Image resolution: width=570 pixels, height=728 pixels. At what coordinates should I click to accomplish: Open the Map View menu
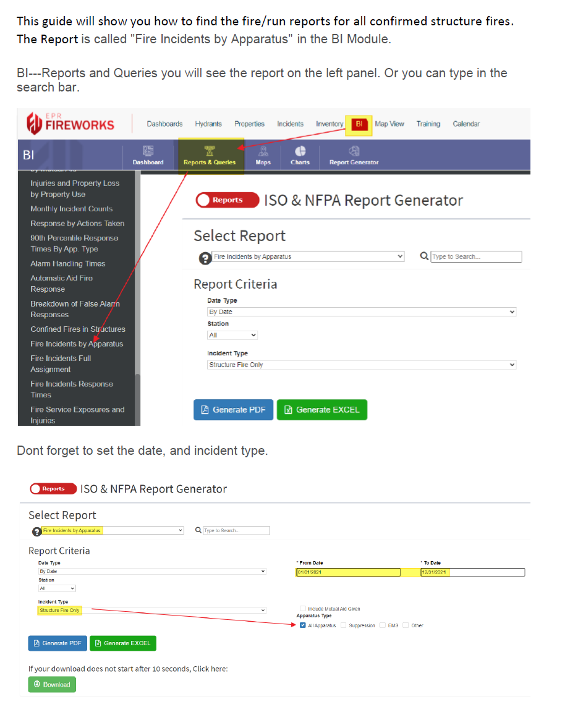click(x=389, y=124)
